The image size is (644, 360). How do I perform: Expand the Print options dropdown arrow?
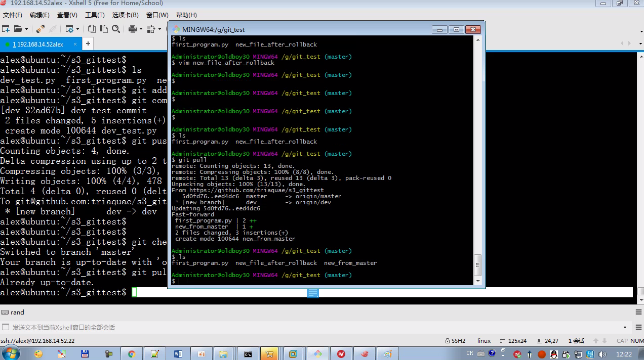pyautogui.click(x=140, y=29)
